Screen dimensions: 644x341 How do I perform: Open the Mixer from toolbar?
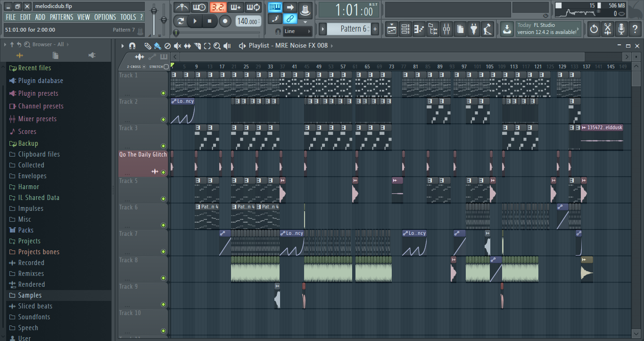(446, 29)
